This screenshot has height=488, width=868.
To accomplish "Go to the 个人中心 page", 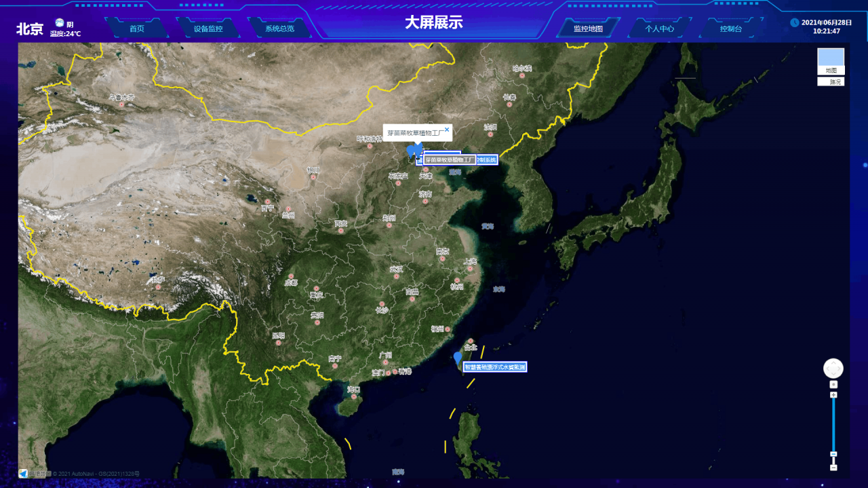I will click(659, 29).
